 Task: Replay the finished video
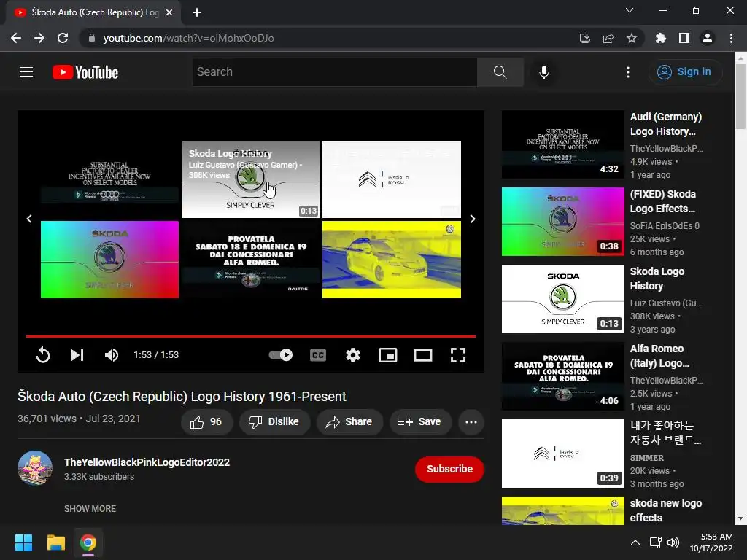click(43, 355)
